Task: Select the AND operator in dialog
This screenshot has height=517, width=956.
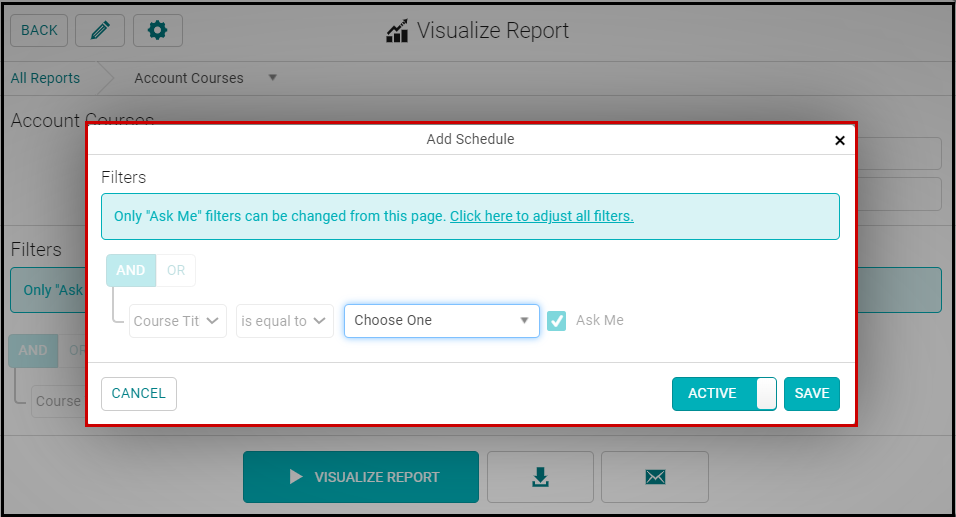Action: [131, 270]
